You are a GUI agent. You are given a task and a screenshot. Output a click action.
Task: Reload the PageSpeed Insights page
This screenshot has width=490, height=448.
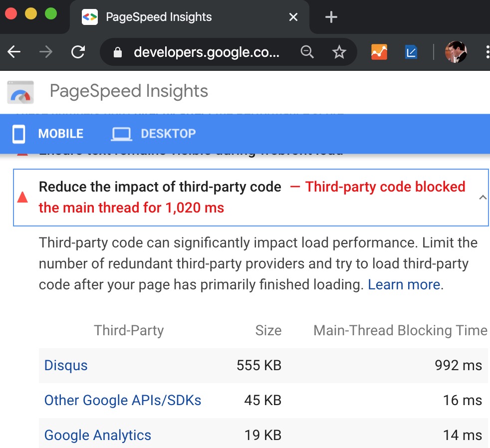pos(78,52)
